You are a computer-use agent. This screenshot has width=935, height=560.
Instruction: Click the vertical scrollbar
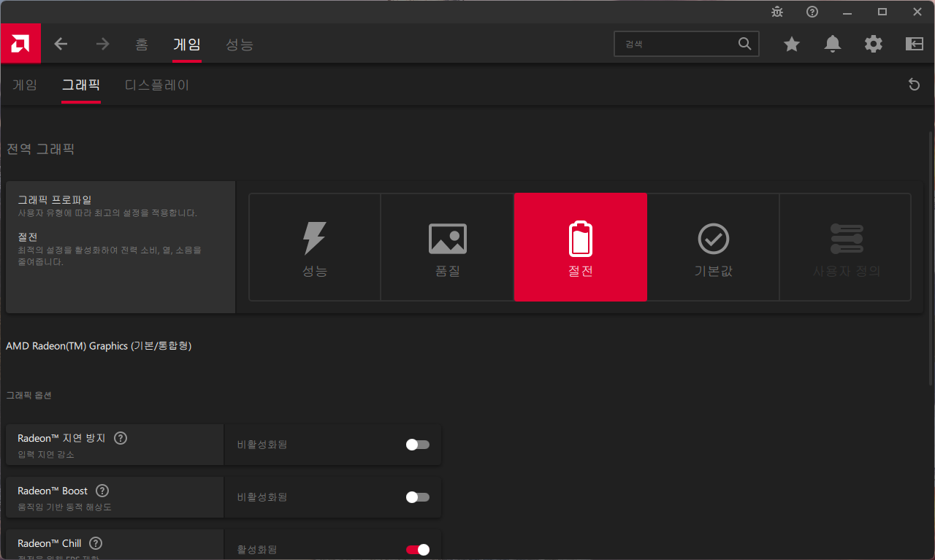(930, 259)
